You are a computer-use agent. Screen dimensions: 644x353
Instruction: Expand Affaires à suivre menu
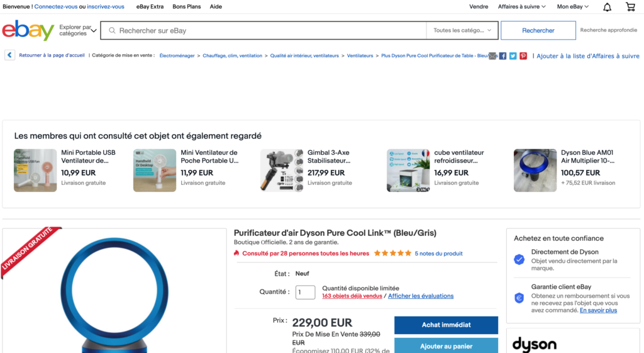coord(521,6)
